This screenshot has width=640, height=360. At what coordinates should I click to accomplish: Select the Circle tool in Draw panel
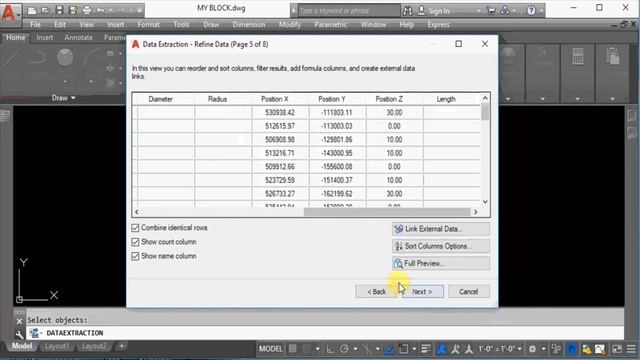(65, 57)
